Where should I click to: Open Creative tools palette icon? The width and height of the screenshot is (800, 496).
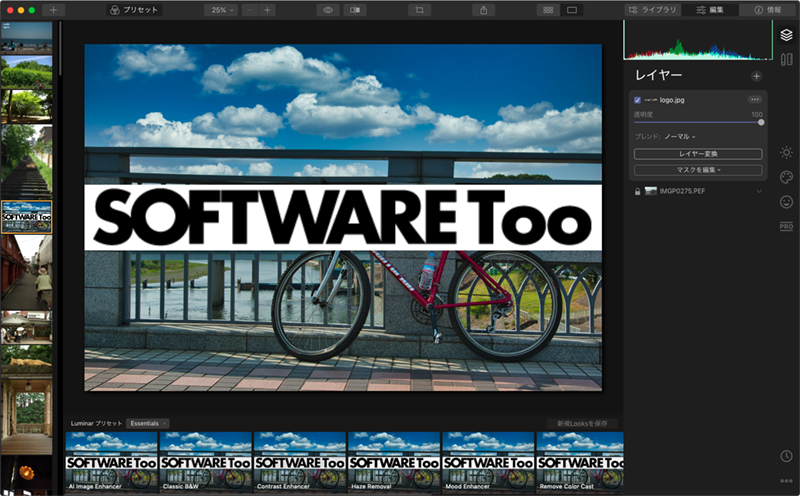(x=786, y=177)
